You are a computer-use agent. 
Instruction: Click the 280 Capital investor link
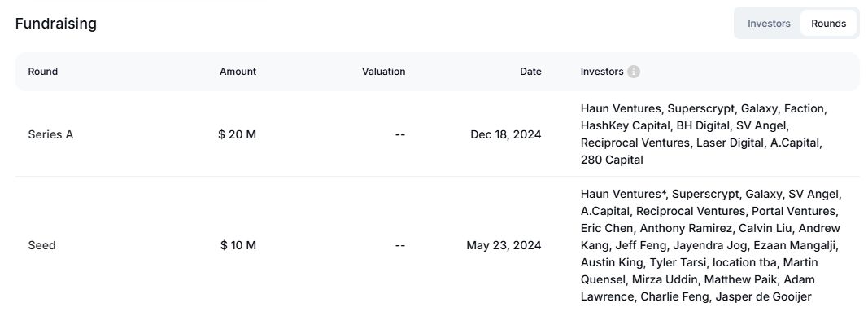(x=612, y=160)
